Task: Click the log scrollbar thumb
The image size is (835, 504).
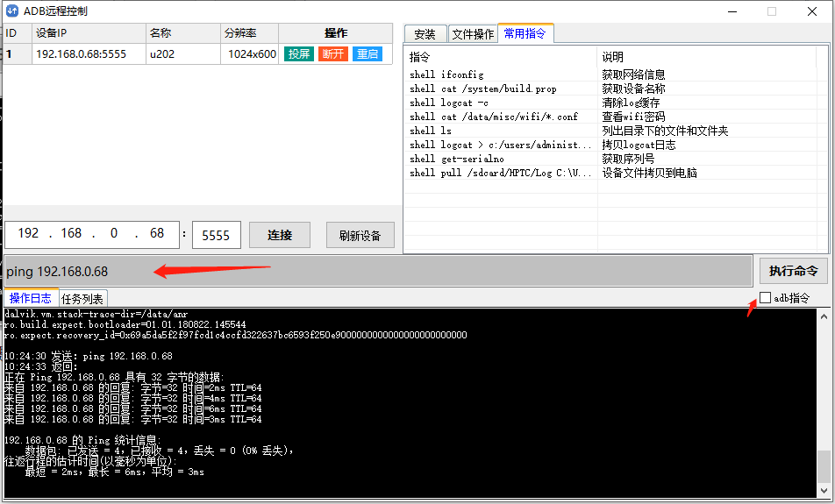Action: coord(824,466)
